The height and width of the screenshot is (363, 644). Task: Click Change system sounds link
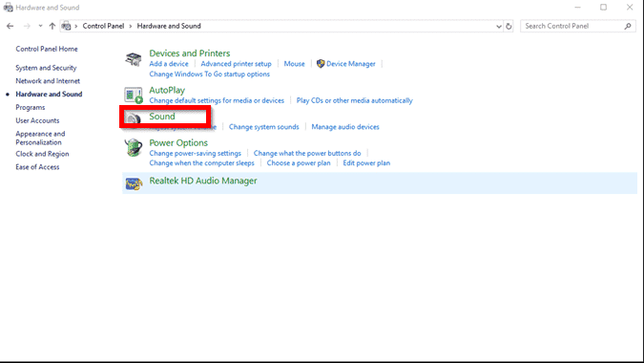tap(263, 127)
